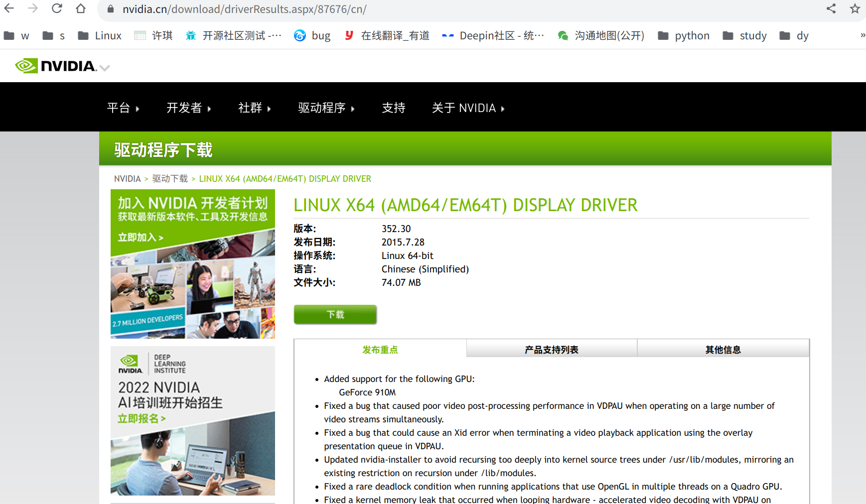
Task: Open the 's' bookmark folder
Action: [x=54, y=36]
